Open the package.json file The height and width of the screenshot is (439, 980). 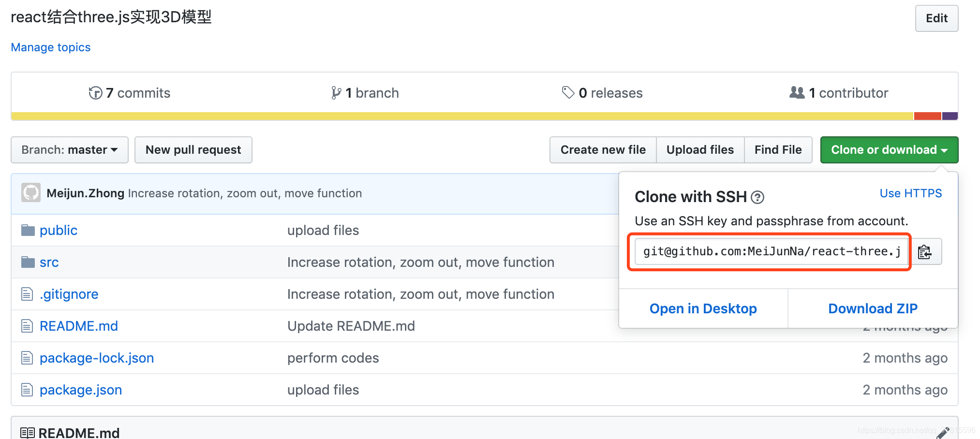[x=81, y=390]
